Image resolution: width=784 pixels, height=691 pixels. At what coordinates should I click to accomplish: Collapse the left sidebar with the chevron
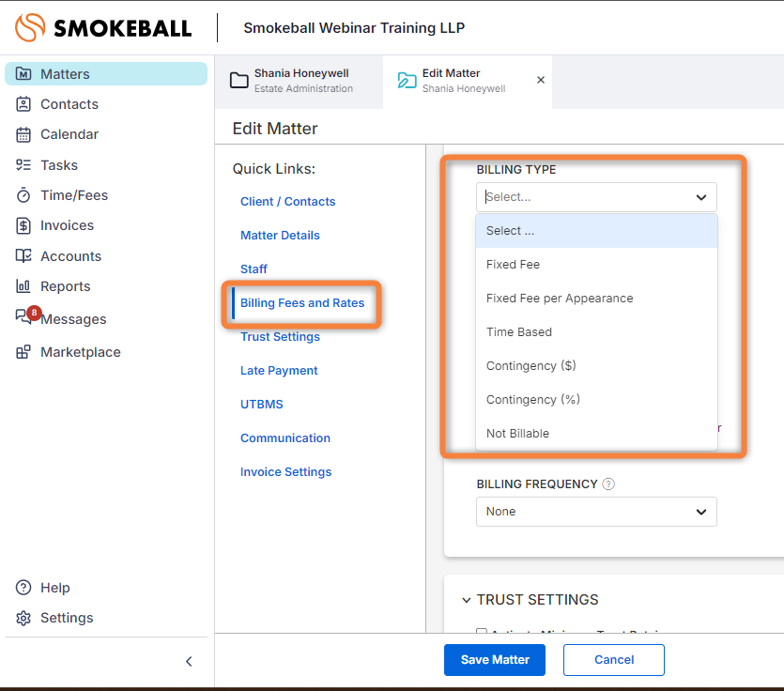click(x=189, y=662)
